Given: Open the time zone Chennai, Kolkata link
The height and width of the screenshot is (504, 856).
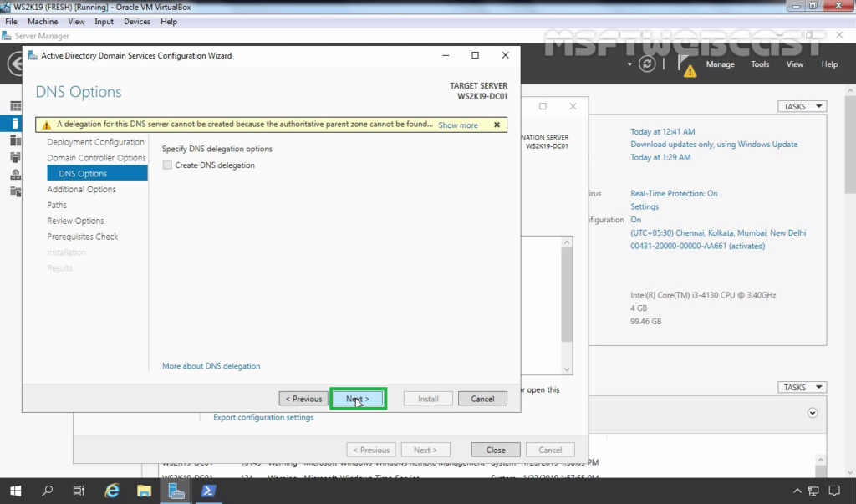Looking at the screenshot, I should click(x=718, y=232).
